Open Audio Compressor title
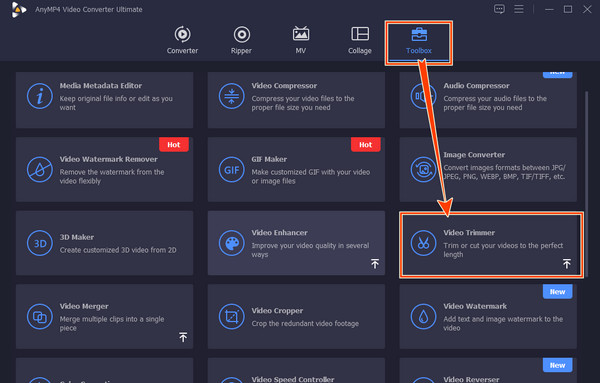Viewport: 600px width, 383px height. click(x=476, y=86)
